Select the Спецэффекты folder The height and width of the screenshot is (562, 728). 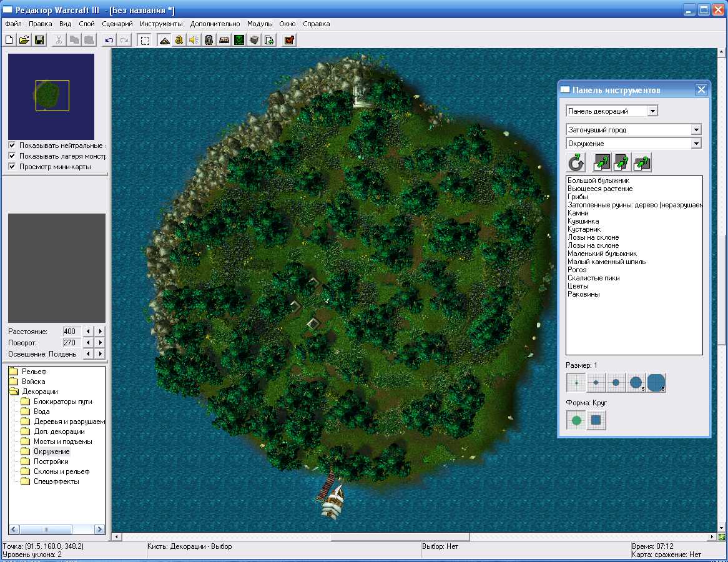[56, 481]
